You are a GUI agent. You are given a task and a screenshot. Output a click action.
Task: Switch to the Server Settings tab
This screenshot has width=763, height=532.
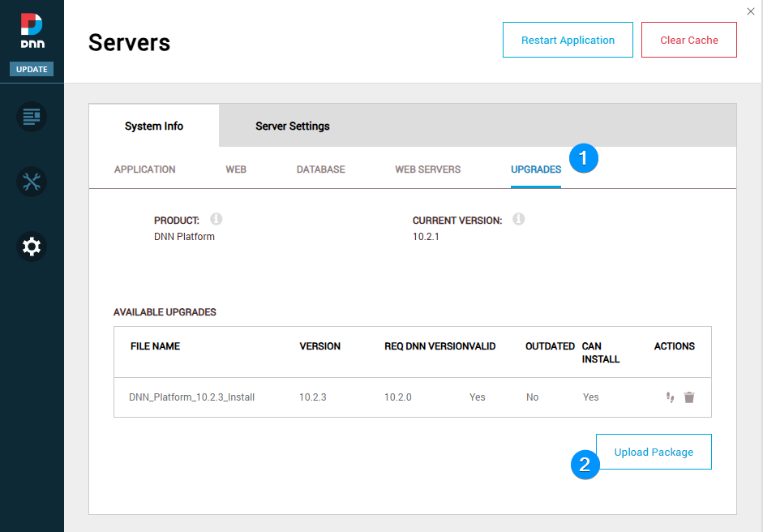tap(293, 126)
